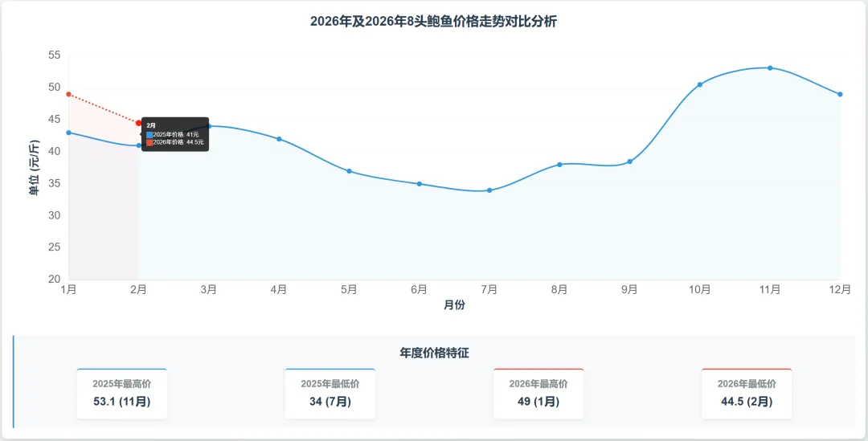Click the 2025 February blue data point
The height and width of the screenshot is (441, 868).
[138, 145]
